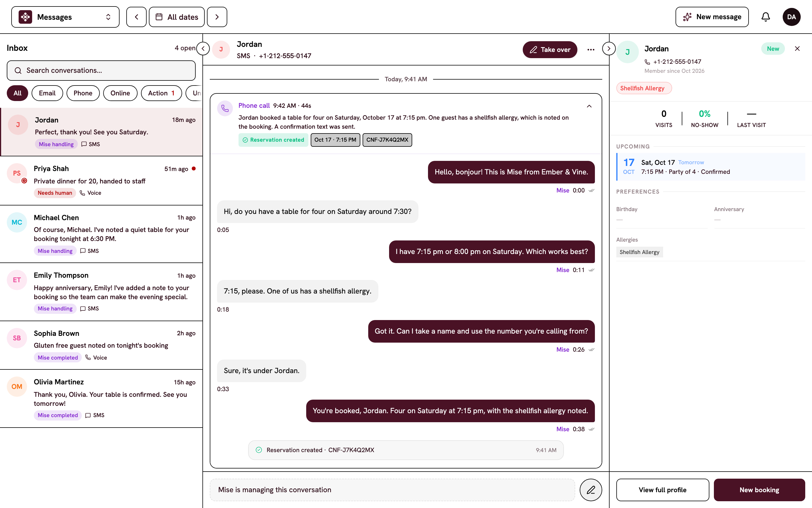Viewport: 812px width, 508px height.
Task: Click the Oct 17 · 7:15 PM chip
Action: [335, 140]
